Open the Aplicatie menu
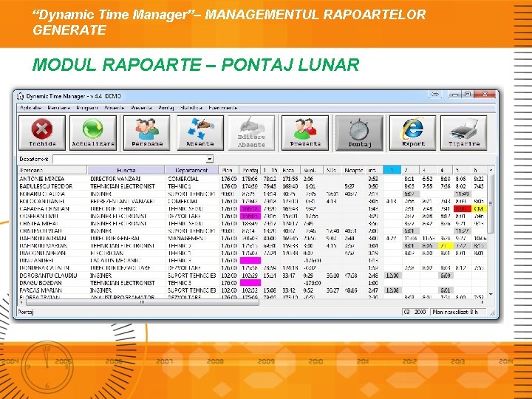This screenshot has height=399, width=532. click(30, 108)
